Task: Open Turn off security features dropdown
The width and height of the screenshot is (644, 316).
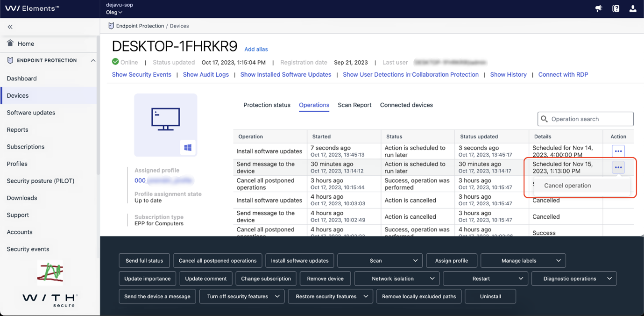Action: 242,296
